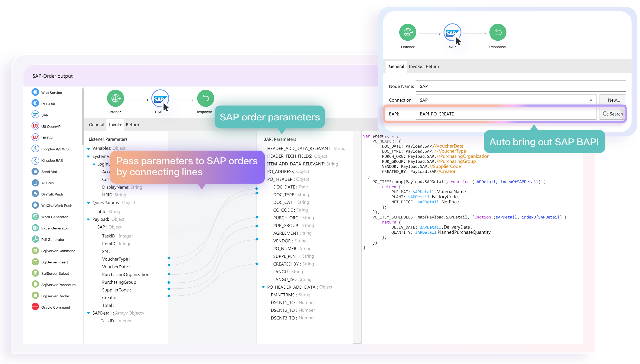640x364 pixels.
Task: Collapse the SAPDetail array node
Action: (x=88, y=313)
